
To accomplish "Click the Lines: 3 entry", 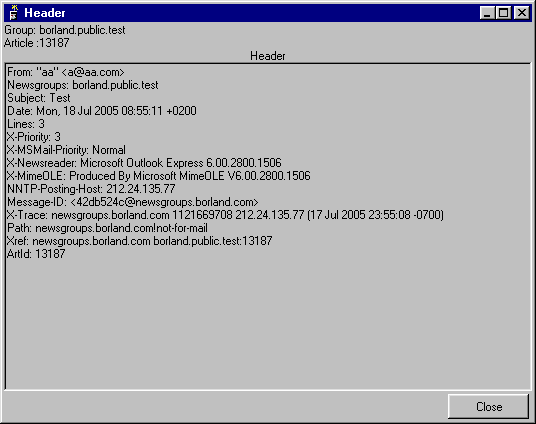I will (x=26, y=124).
